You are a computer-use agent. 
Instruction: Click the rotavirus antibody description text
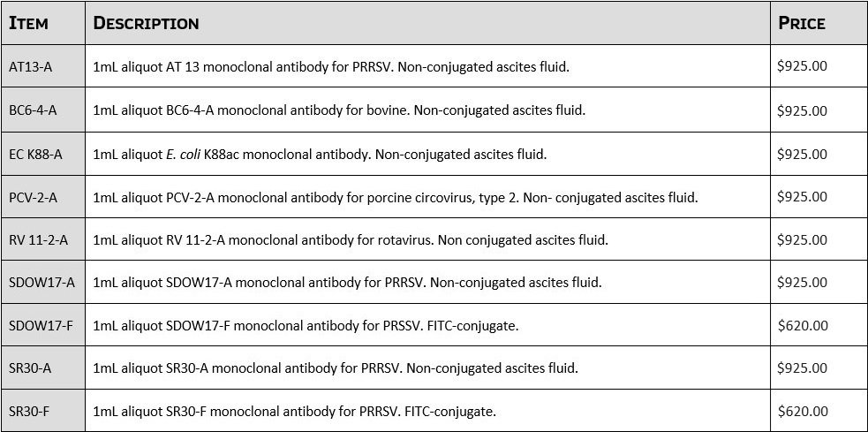point(350,239)
